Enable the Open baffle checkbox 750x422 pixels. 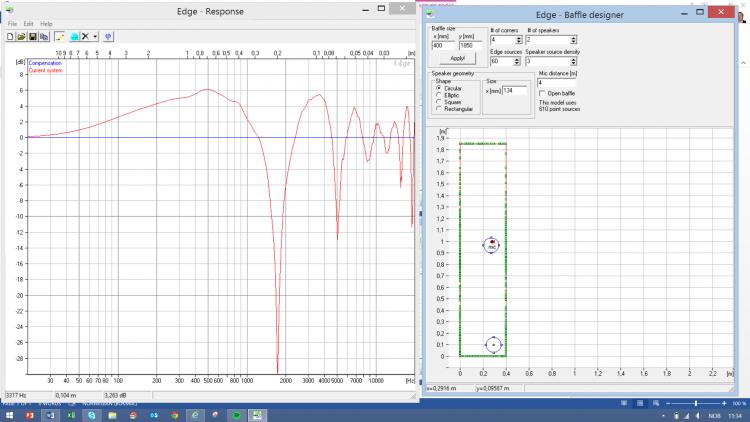pyautogui.click(x=541, y=94)
